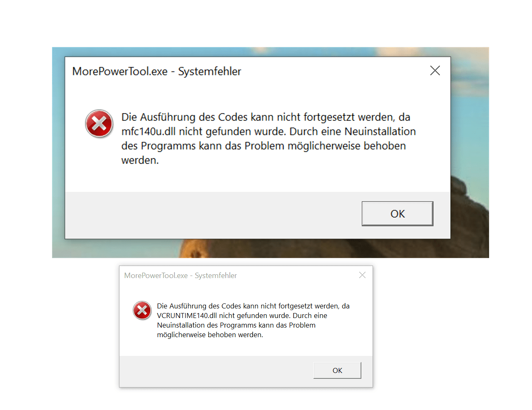Click the blue sky wallpaper left of upper dialog
532x410 pixels.
[58, 125]
